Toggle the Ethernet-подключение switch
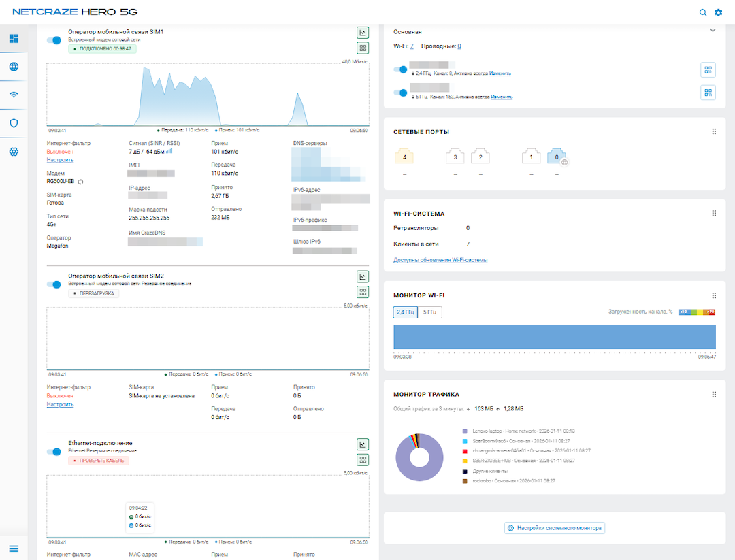Image resolution: width=735 pixels, height=560 pixels. 54,451
